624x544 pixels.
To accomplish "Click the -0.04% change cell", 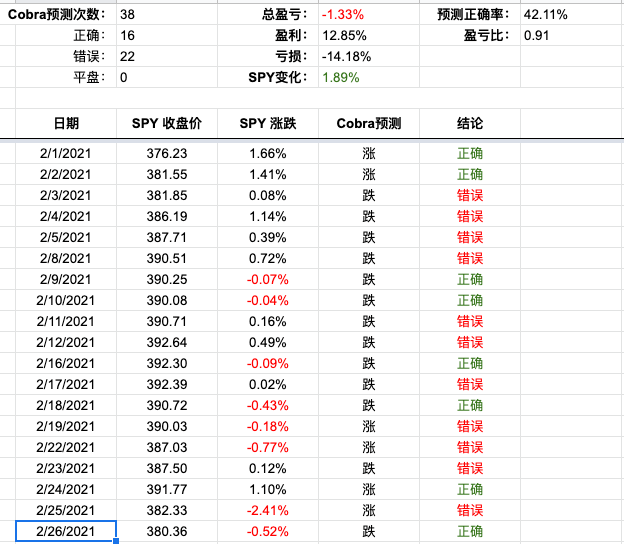I will click(268, 300).
